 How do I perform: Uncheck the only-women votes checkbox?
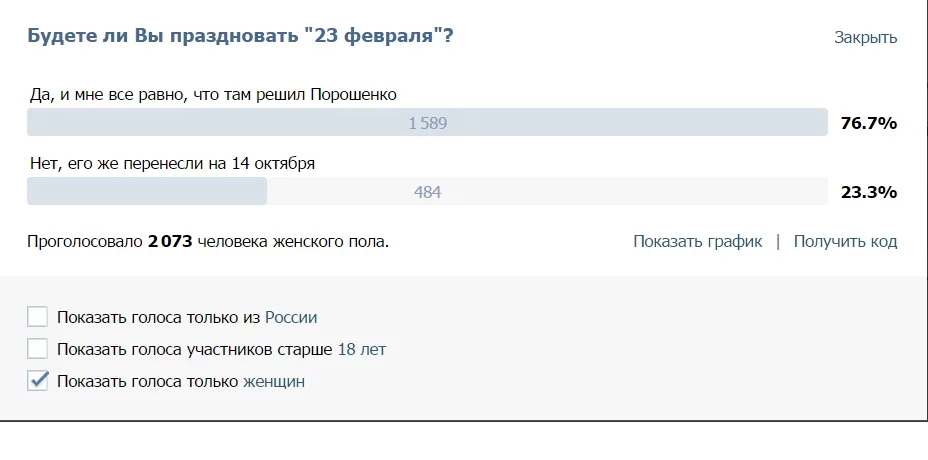tap(38, 381)
